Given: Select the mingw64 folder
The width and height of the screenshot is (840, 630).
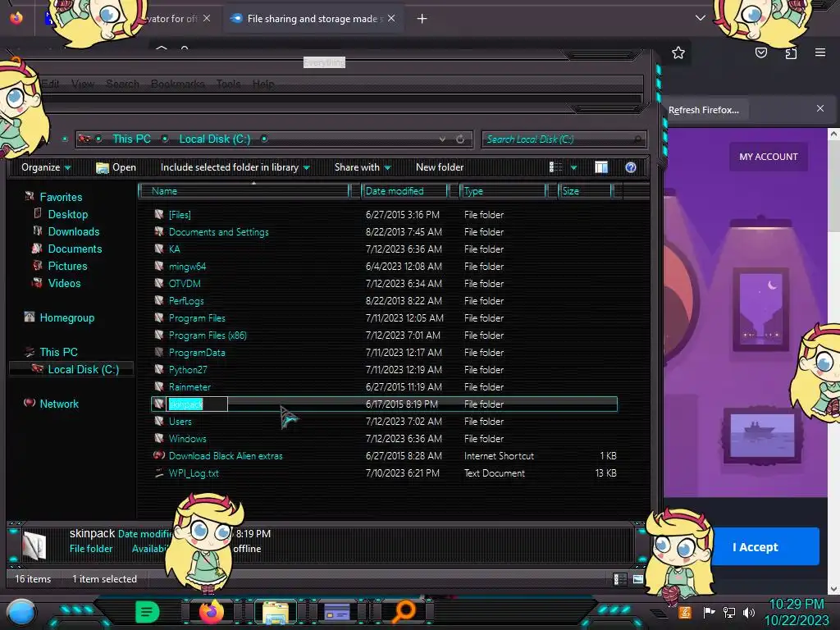Looking at the screenshot, I should (187, 267).
